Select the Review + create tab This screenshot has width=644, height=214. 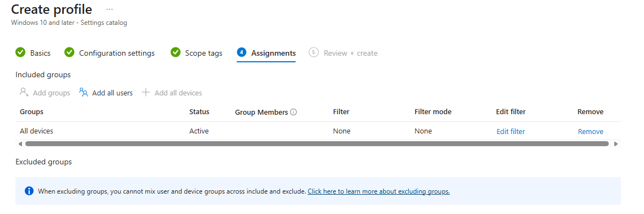pos(351,53)
